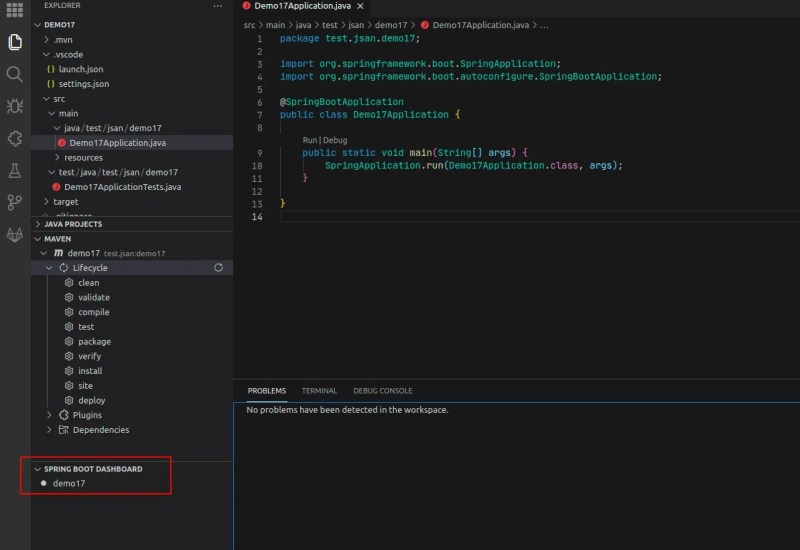Collapse the MAVEN section
The height and width of the screenshot is (550, 800).
click(37, 239)
